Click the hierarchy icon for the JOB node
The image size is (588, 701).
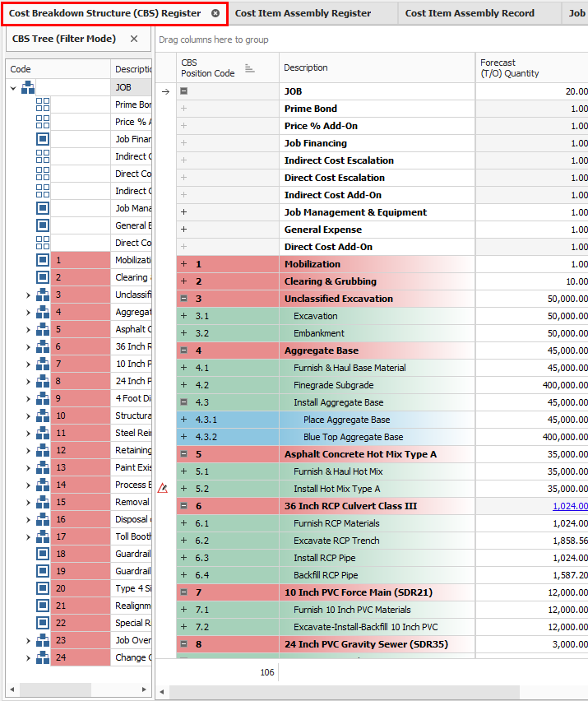tap(28, 87)
